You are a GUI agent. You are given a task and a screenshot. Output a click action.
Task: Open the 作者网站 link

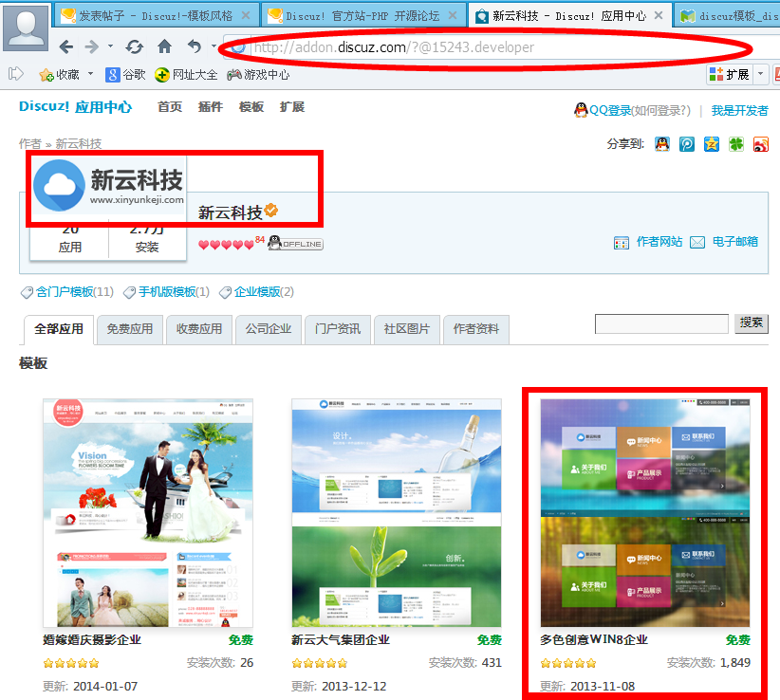pyautogui.click(x=659, y=242)
